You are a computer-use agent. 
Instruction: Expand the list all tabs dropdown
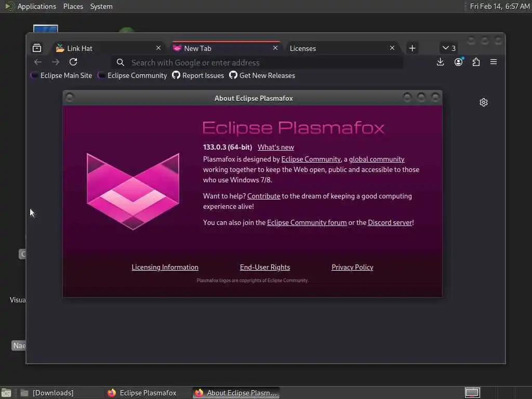click(x=449, y=48)
